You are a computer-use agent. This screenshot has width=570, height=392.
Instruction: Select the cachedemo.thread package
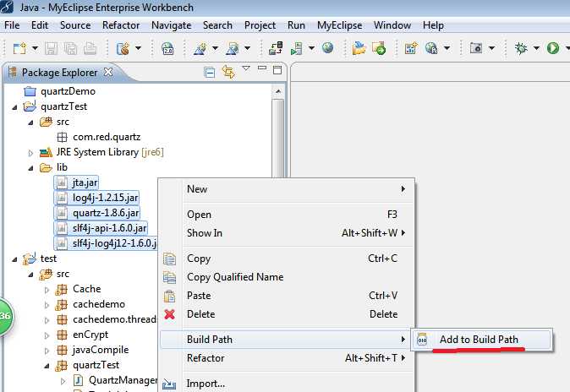[114, 319]
